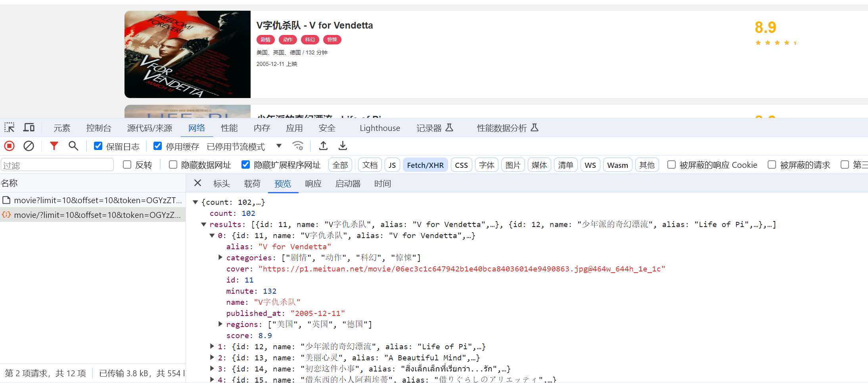The width and height of the screenshot is (868, 383).
Task: Open the Memory panel tab
Action: pos(262,128)
